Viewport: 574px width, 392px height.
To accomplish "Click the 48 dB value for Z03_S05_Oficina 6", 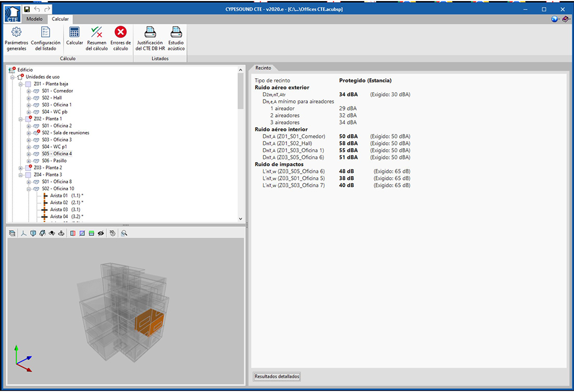I will [x=346, y=171].
